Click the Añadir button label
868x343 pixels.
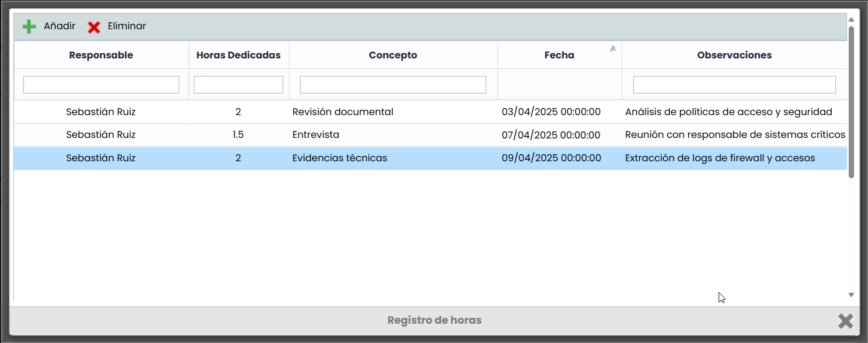(60, 26)
